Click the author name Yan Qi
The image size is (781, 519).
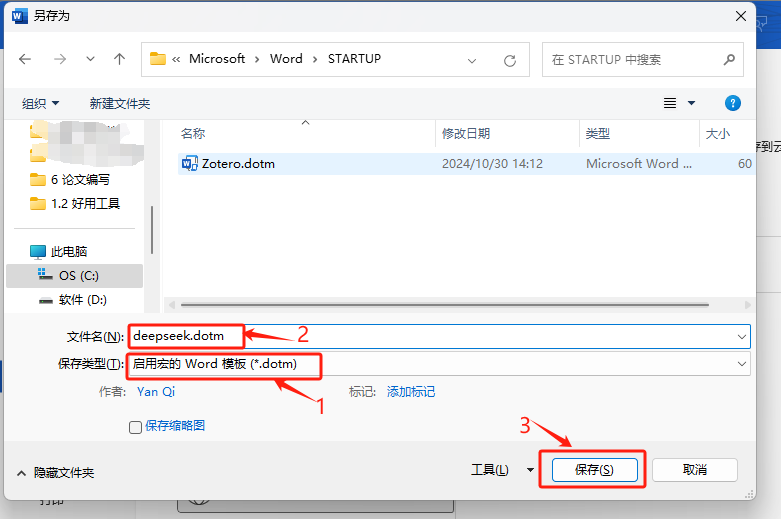[x=156, y=392]
